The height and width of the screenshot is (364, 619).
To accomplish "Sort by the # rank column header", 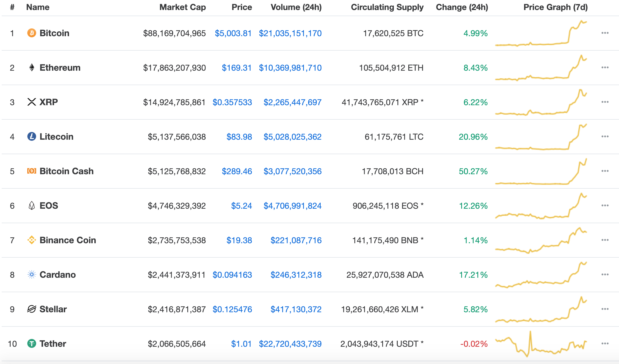I will point(12,7).
